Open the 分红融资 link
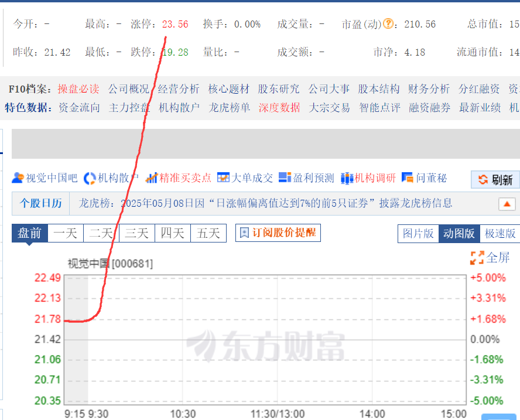Viewport: 520px width, 420px height. click(479, 89)
